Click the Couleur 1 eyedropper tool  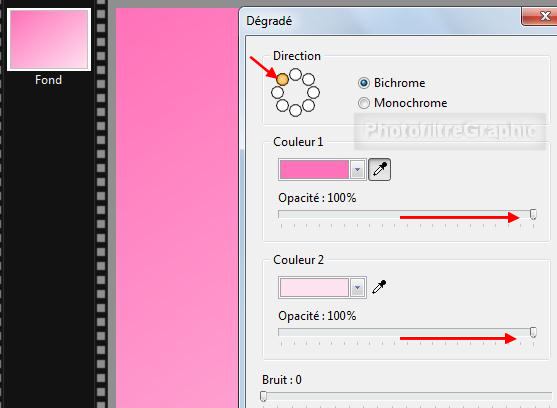pos(379,169)
